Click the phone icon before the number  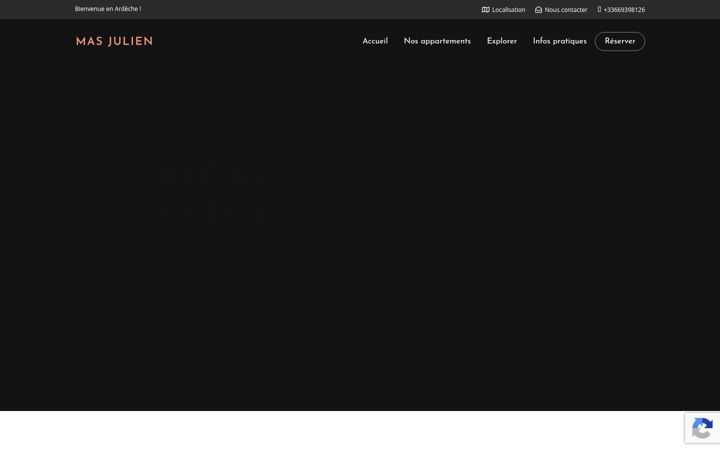(x=599, y=9)
